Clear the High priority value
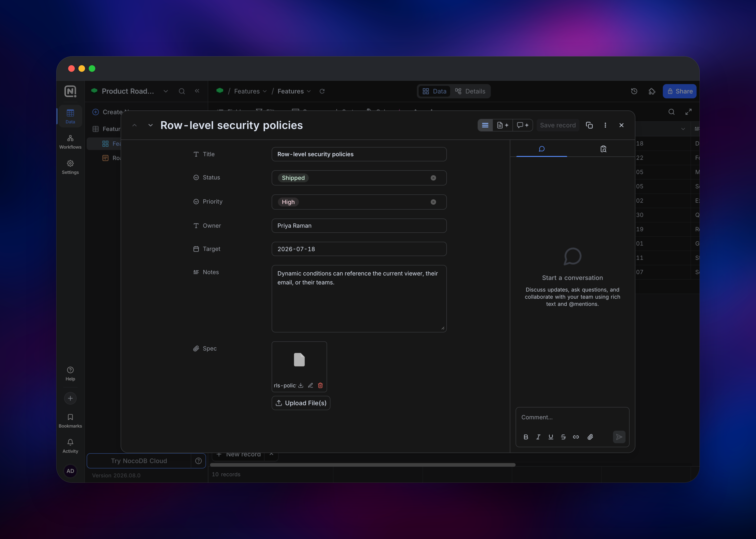 [433, 202]
